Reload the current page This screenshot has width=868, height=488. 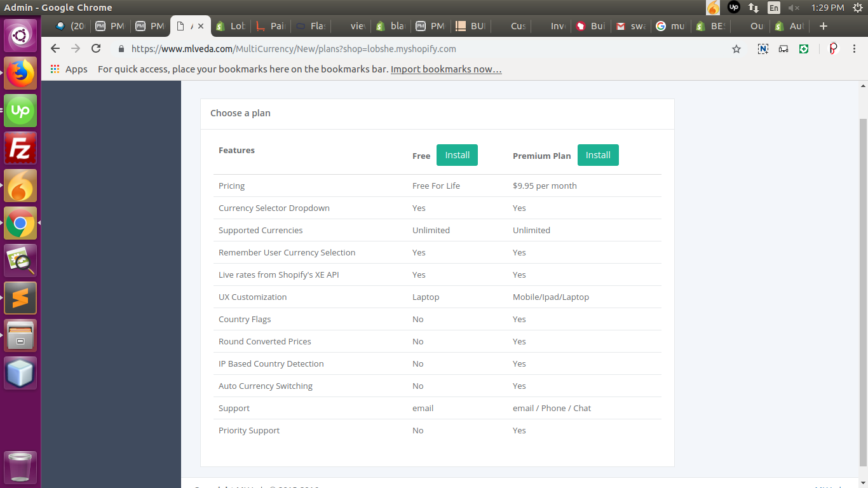(x=96, y=49)
